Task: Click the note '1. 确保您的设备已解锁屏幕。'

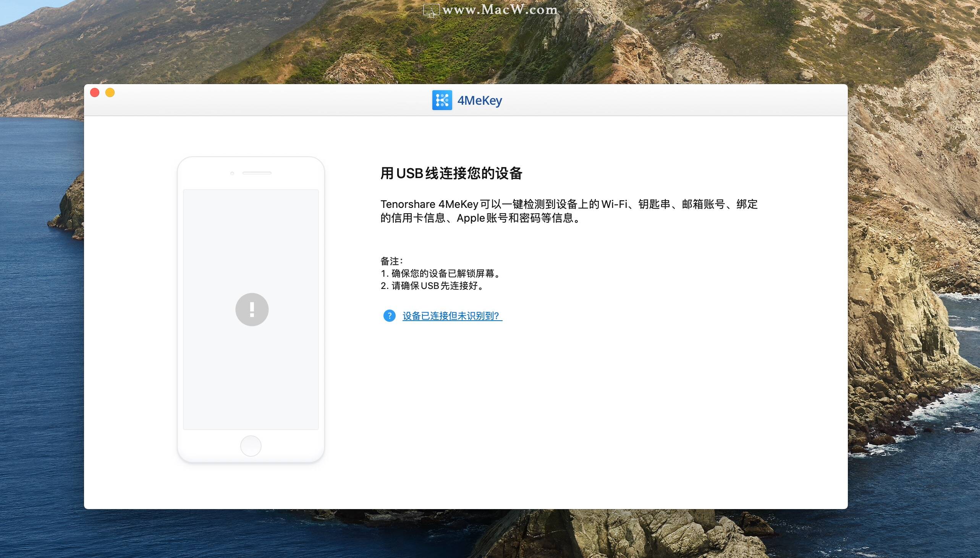Action: tap(441, 273)
